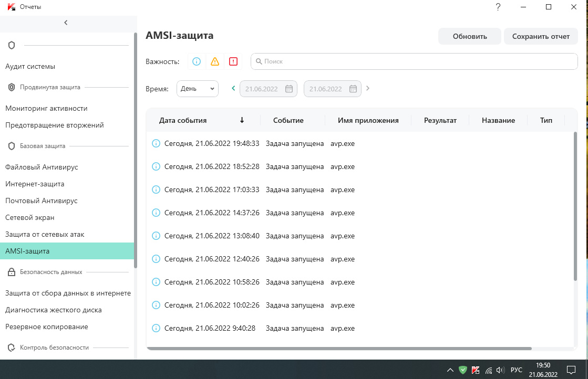Toggle the warning importance filter icon
This screenshot has height=379, width=588.
pos(215,61)
